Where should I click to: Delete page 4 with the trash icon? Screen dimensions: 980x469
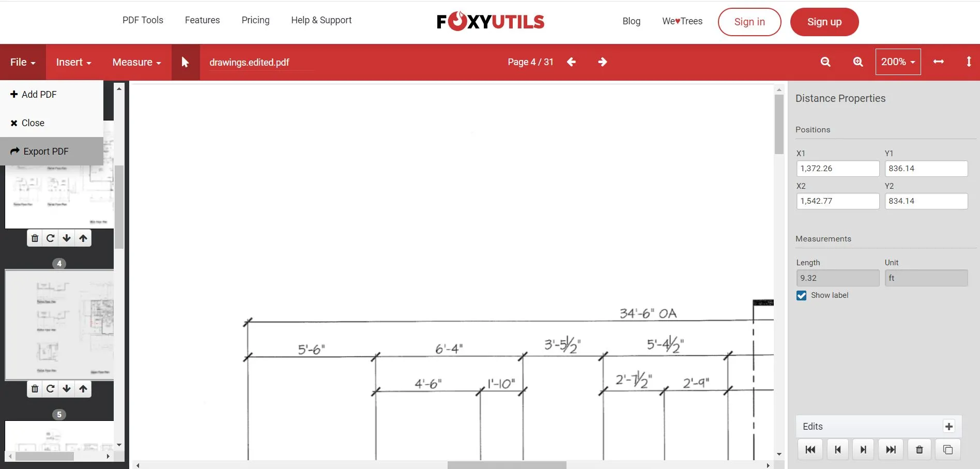[34, 389]
